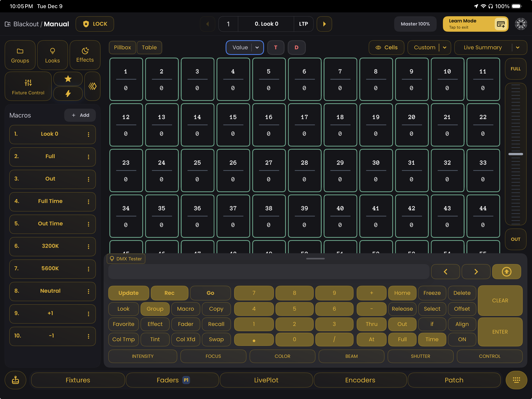Switch to the Patch tab
Viewport: 532px width, 399px height.
point(454,380)
